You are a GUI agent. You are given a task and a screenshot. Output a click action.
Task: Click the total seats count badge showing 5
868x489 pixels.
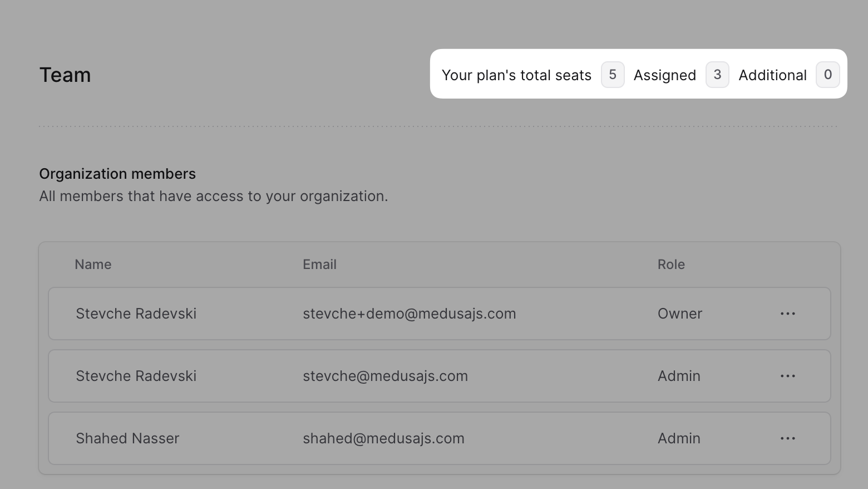pos(612,74)
